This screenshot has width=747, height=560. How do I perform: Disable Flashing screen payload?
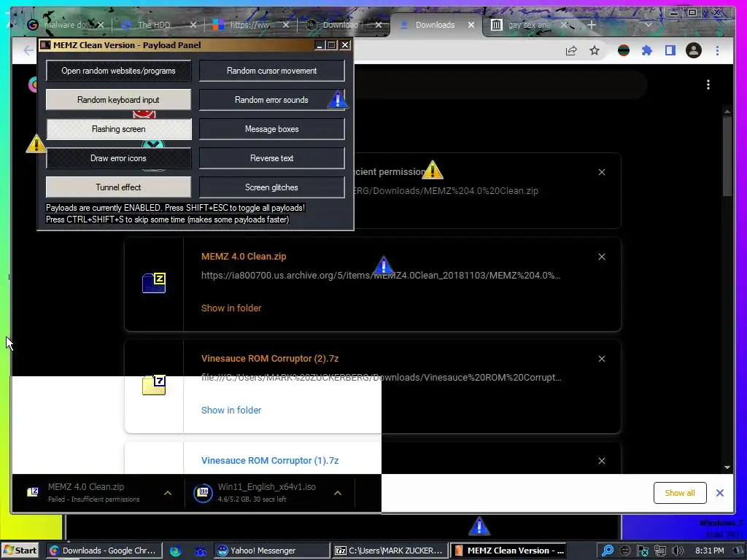click(119, 129)
